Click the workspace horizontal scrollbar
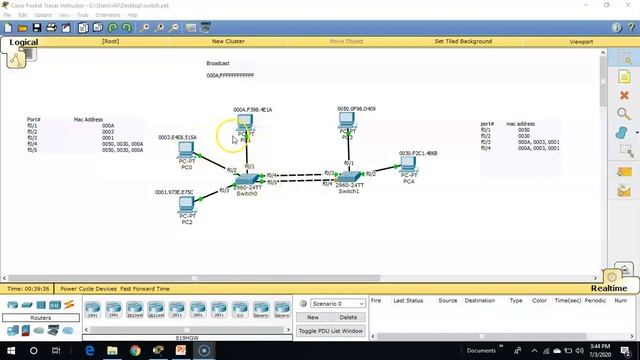This screenshot has height=360, width=640. (x=194, y=278)
